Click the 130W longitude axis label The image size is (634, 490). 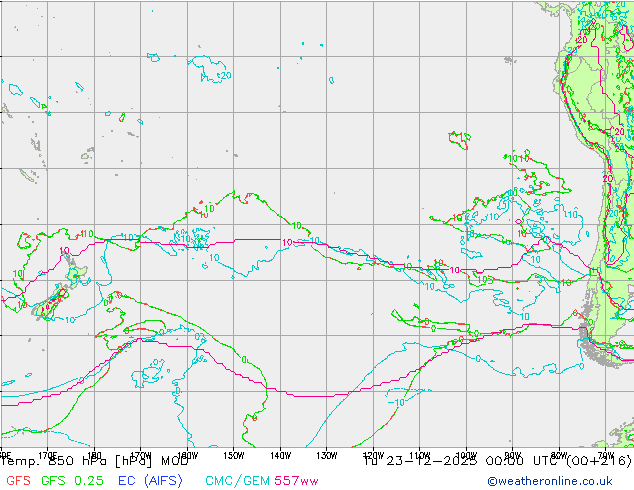point(327,456)
